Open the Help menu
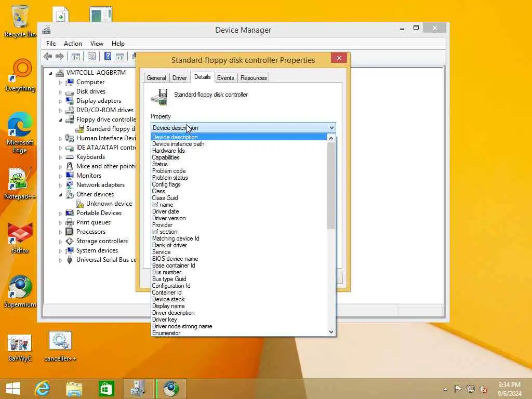Viewport: 532px width, 399px height. (118, 44)
